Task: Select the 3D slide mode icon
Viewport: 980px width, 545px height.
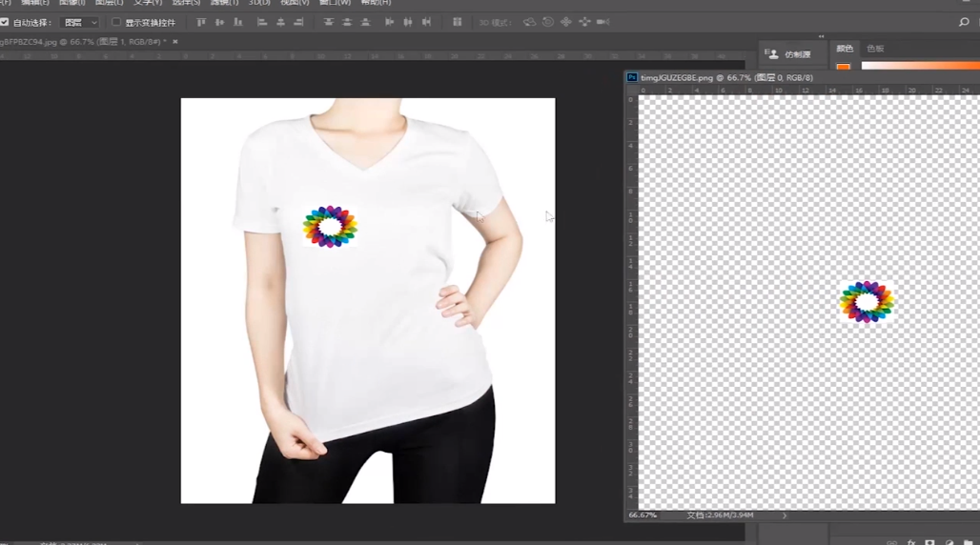Action: (584, 22)
